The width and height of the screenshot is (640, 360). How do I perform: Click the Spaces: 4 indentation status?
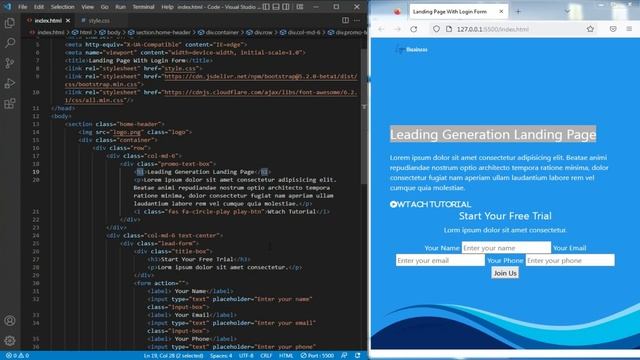coord(221,356)
